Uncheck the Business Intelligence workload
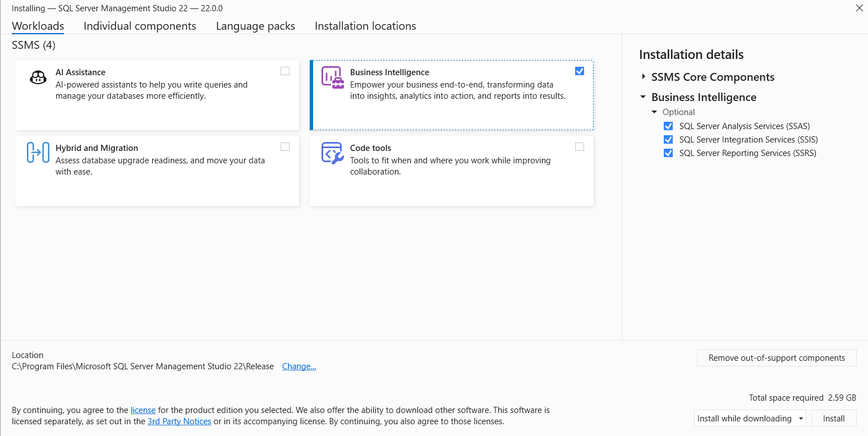 [x=580, y=71]
